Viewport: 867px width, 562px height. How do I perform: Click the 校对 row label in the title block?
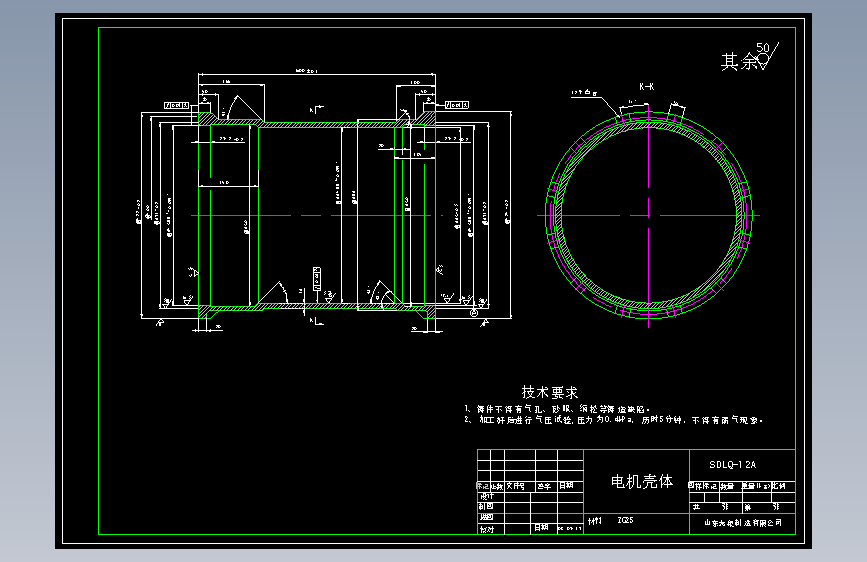[x=487, y=529]
